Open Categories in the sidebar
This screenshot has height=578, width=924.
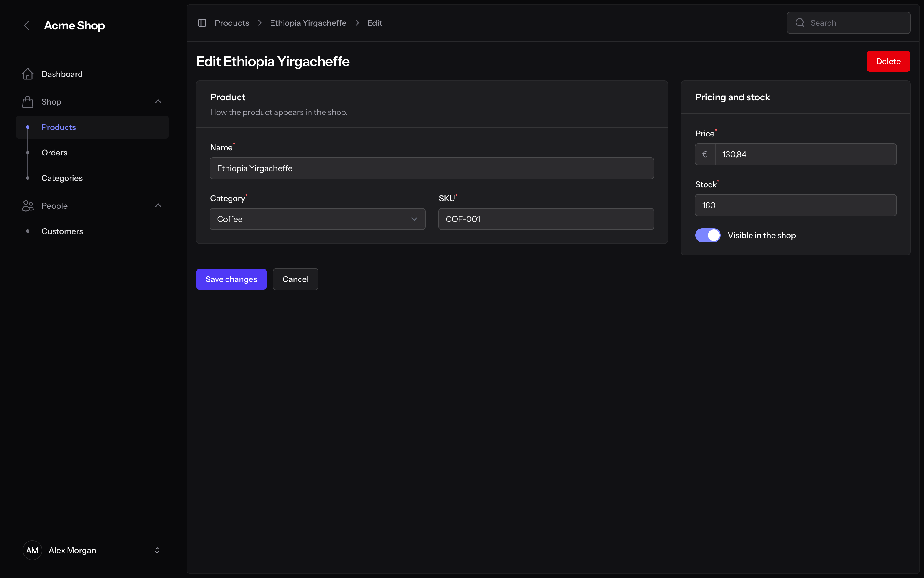[x=92, y=178]
